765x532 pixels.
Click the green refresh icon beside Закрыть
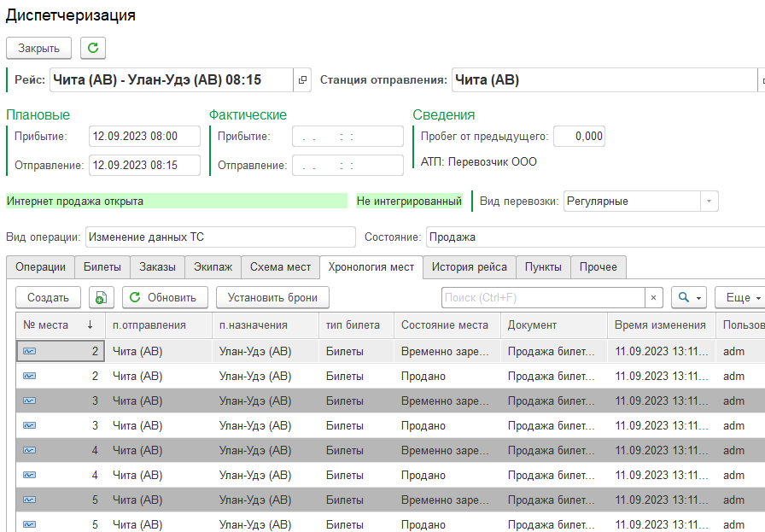pyautogui.click(x=93, y=49)
